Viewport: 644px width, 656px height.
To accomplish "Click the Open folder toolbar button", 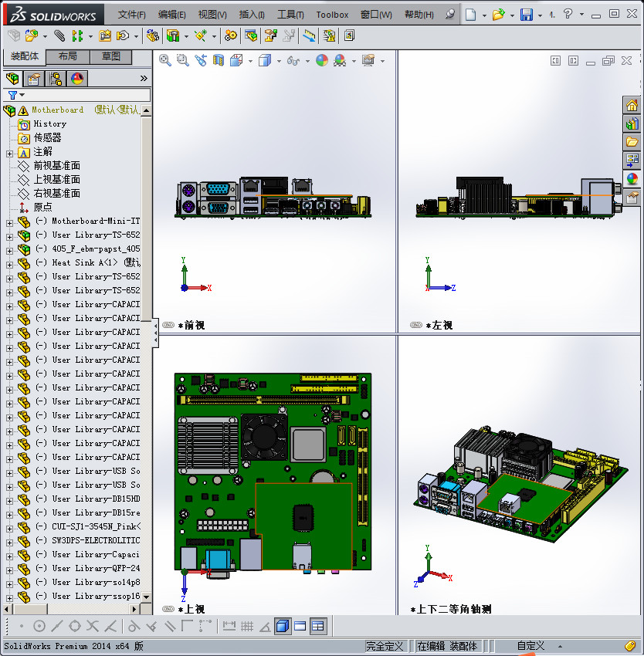I will click(x=498, y=15).
